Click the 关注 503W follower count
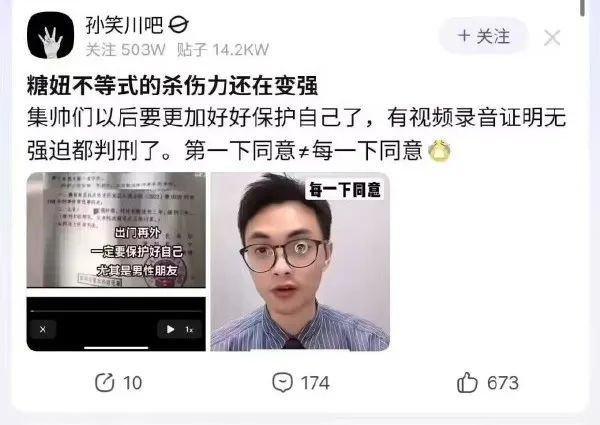 click(126, 50)
